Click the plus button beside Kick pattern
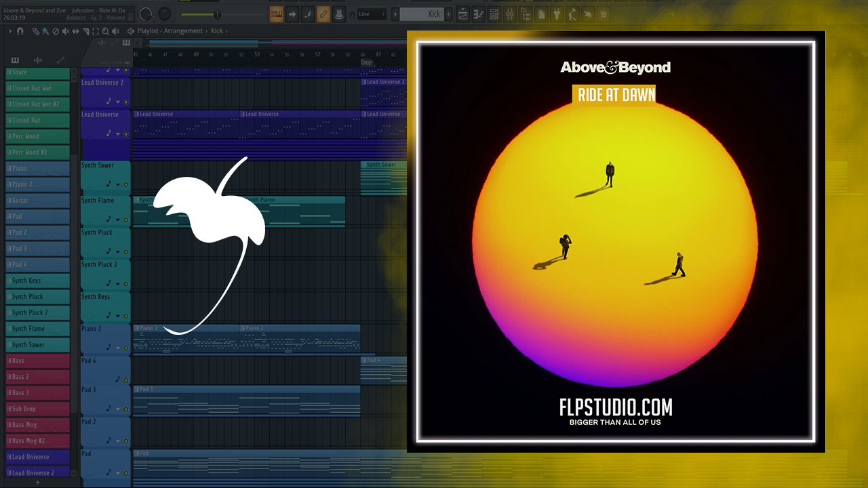Viewport: 868px width, 488px height. click(x=448, y=14)
